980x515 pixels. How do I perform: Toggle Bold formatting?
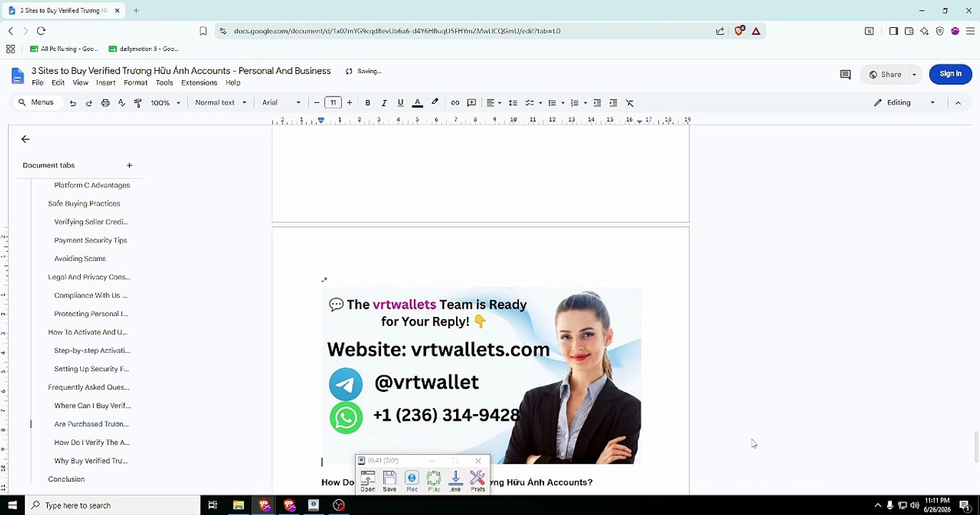(367, 103)
